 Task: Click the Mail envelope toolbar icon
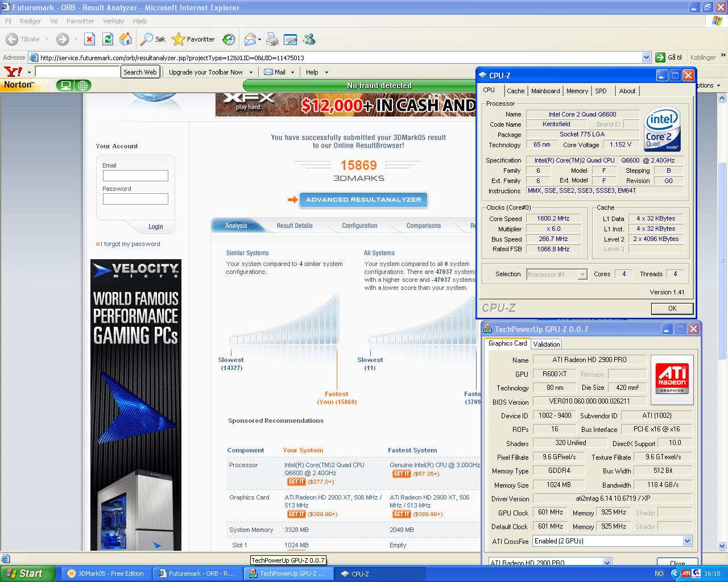(x=250, y=39)
